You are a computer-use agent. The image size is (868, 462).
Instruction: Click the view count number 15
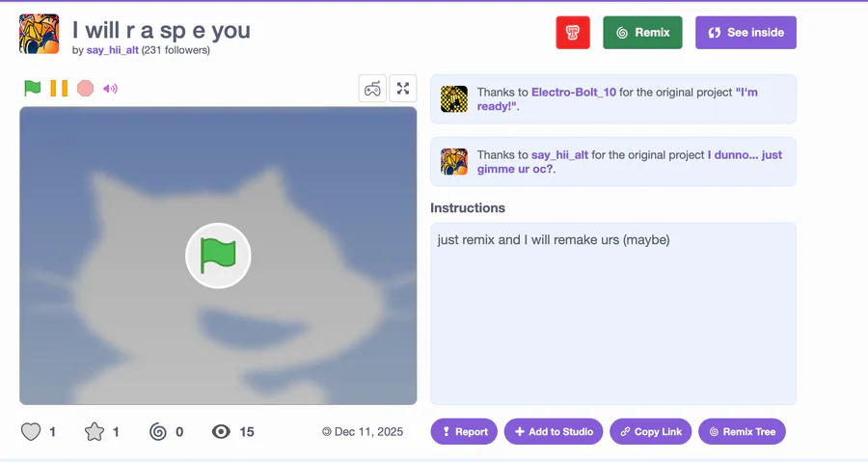tap(247, 431)
